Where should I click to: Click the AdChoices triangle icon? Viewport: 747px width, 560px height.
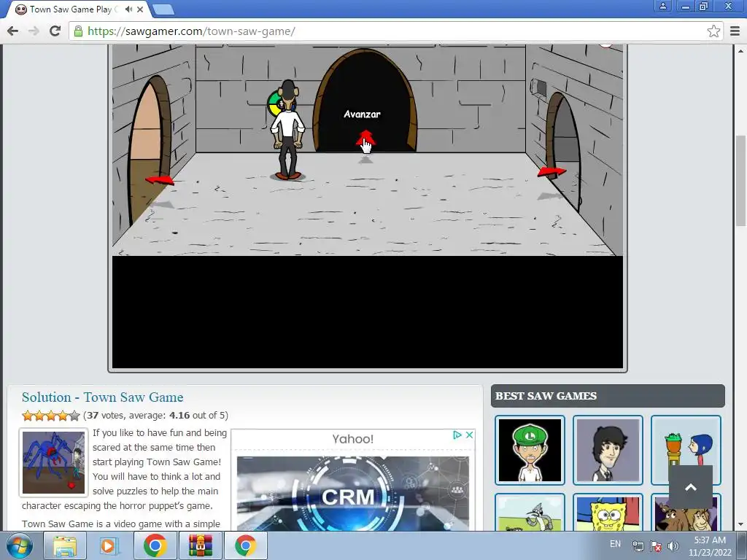(x=457, y=435)
